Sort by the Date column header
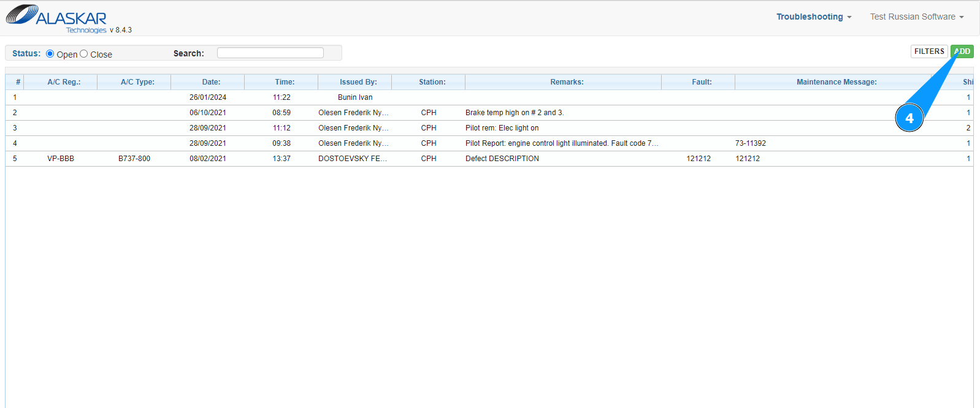 click(208, 82)
